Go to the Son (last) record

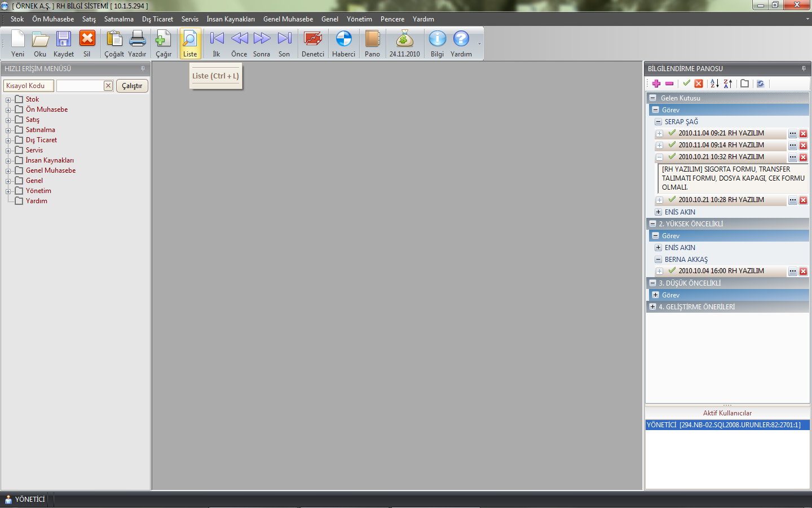click(x=284, y=43)
